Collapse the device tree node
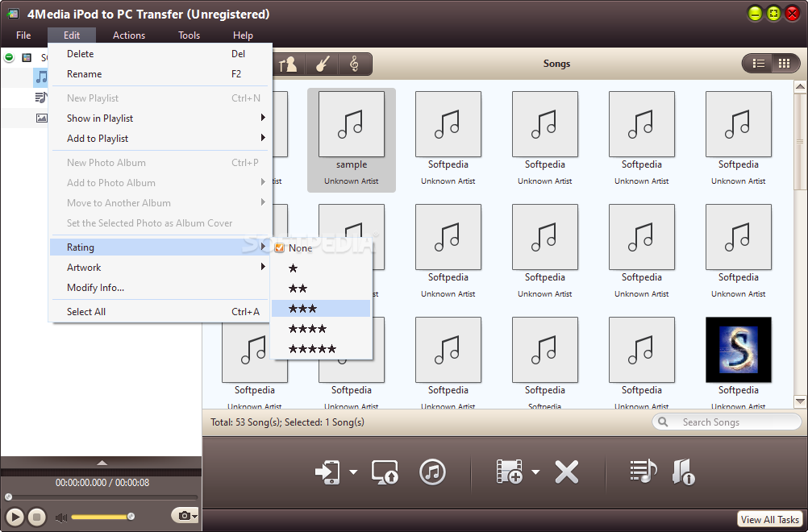Viewport: 808px width, 532px height. [x=9, y=57]
